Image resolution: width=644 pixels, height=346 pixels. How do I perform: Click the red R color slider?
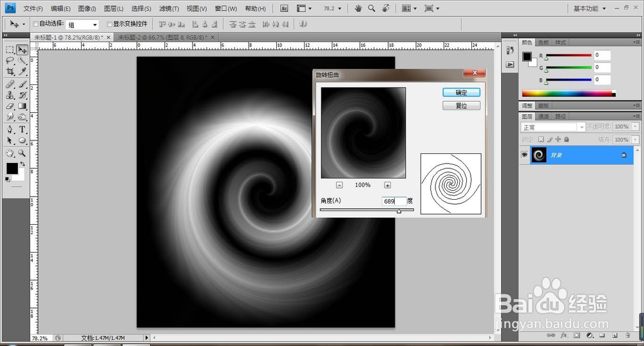[x=569, y=55]
